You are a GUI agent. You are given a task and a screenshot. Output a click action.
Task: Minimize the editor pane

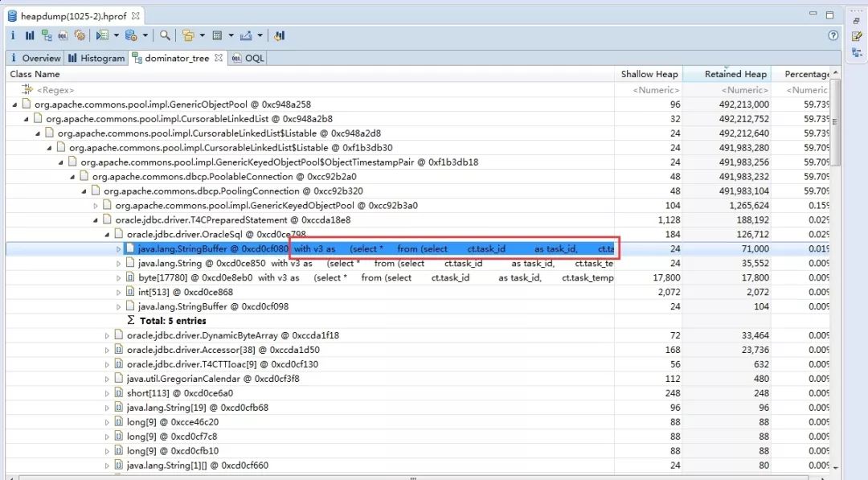(813, 14)
